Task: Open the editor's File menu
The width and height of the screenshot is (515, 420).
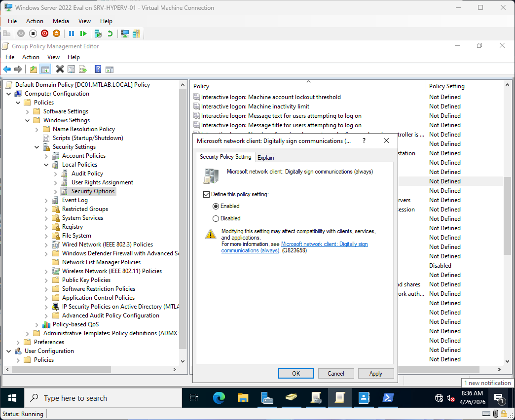Action: [10, 57]
